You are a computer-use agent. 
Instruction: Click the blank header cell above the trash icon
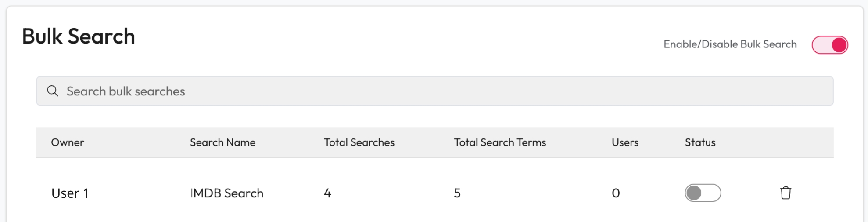786,142
